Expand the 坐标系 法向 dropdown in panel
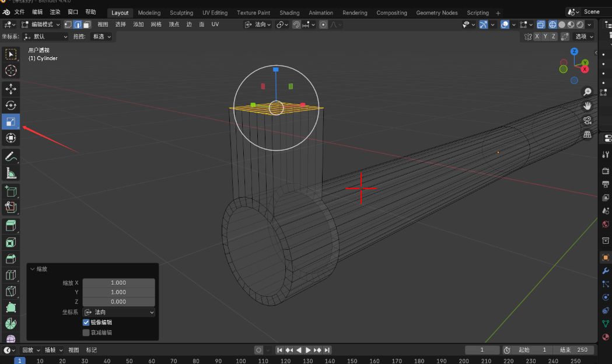 tap(119, 312)
